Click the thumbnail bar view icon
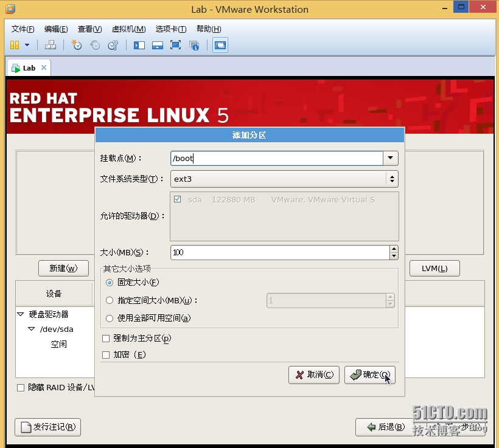499x448 pixels. [158, 45]
